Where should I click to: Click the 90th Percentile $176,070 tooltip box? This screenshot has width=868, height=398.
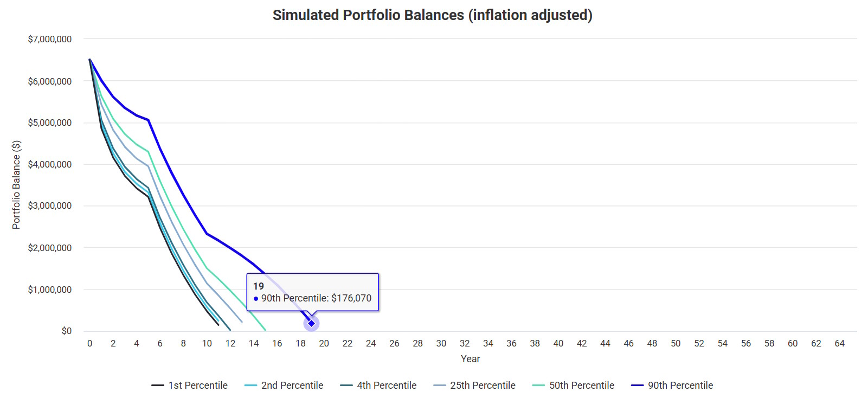point(312,292)
